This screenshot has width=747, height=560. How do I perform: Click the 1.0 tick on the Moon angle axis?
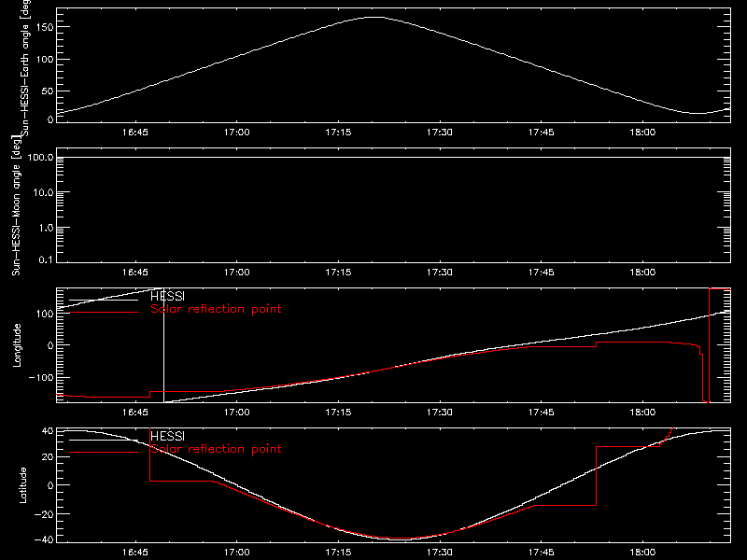pos(47,228)
